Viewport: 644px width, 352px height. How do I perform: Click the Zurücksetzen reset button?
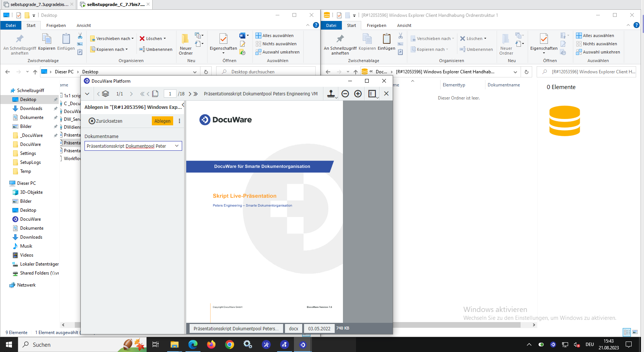coord(105,121)
